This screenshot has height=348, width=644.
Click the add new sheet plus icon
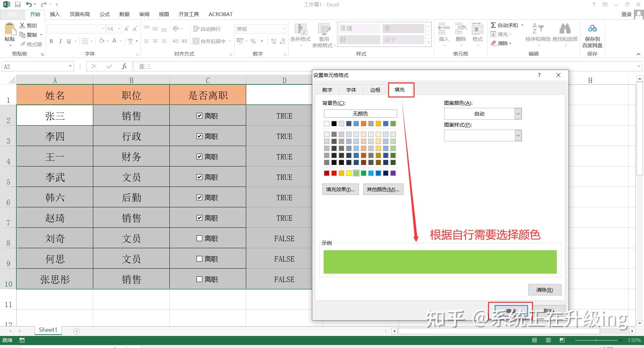tap(76, 331)
